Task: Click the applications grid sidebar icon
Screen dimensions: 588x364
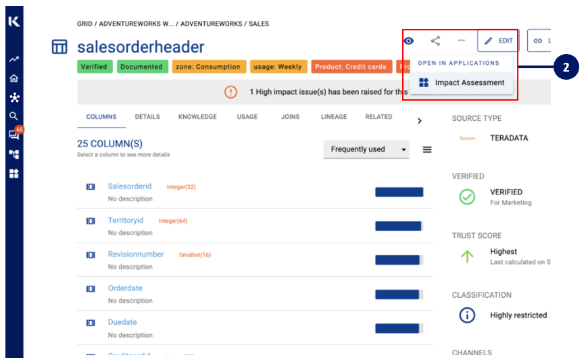Action: pyautogui.click(x=14, y=173)
